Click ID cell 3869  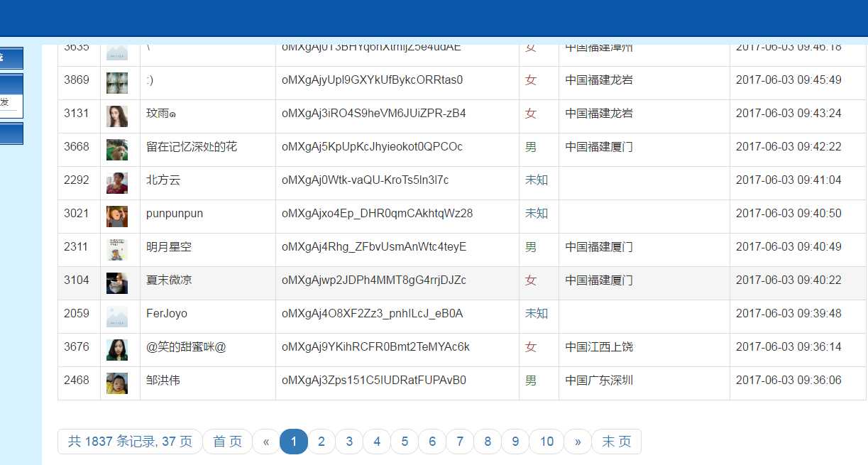pyautogui.click(x=77, y=80)
